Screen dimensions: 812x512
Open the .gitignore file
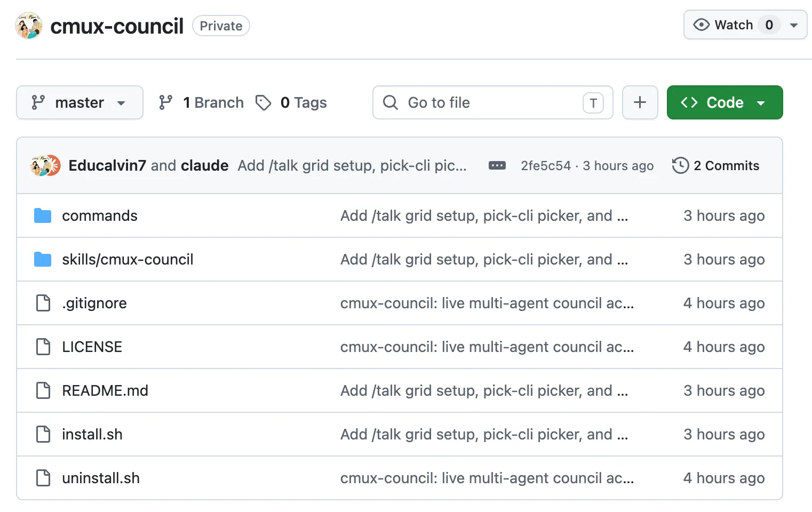94,303
